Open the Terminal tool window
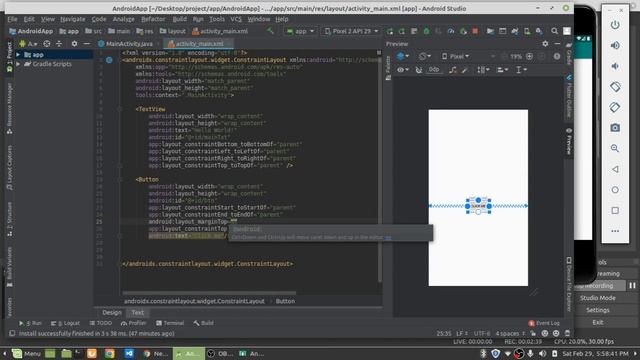Screen dimensions: 640x360 (170, 323)
